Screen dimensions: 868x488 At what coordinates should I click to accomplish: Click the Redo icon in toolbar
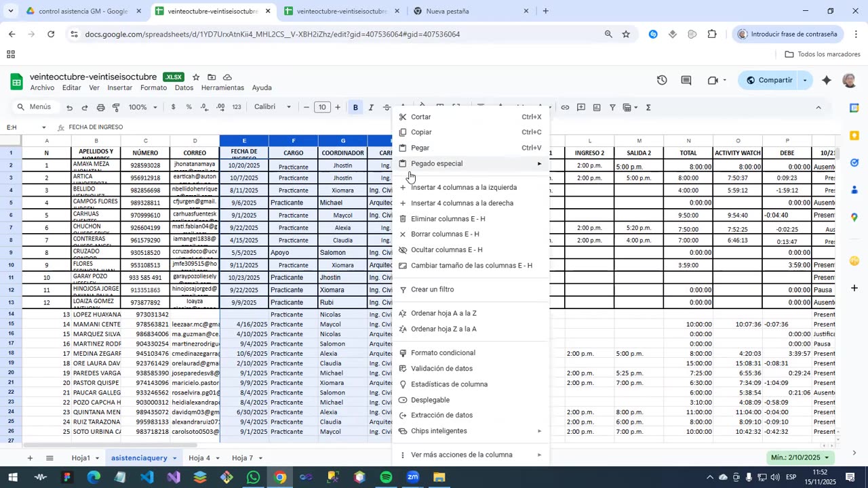click(85, 107)
